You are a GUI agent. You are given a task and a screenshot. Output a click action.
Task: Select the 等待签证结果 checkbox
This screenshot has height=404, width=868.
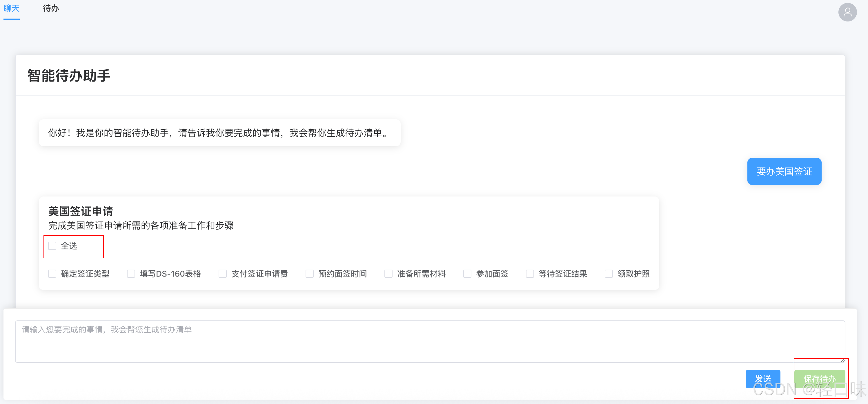(530, 273)
